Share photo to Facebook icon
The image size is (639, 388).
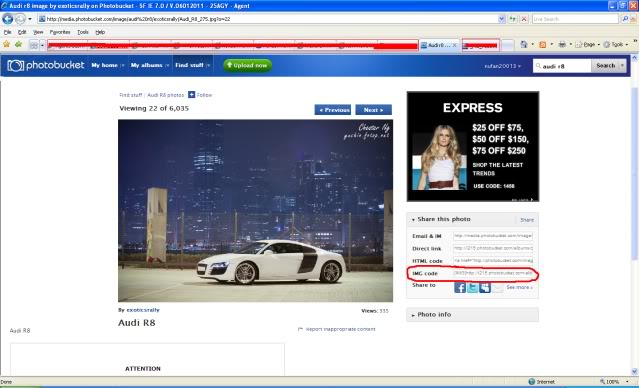(460, 287)
